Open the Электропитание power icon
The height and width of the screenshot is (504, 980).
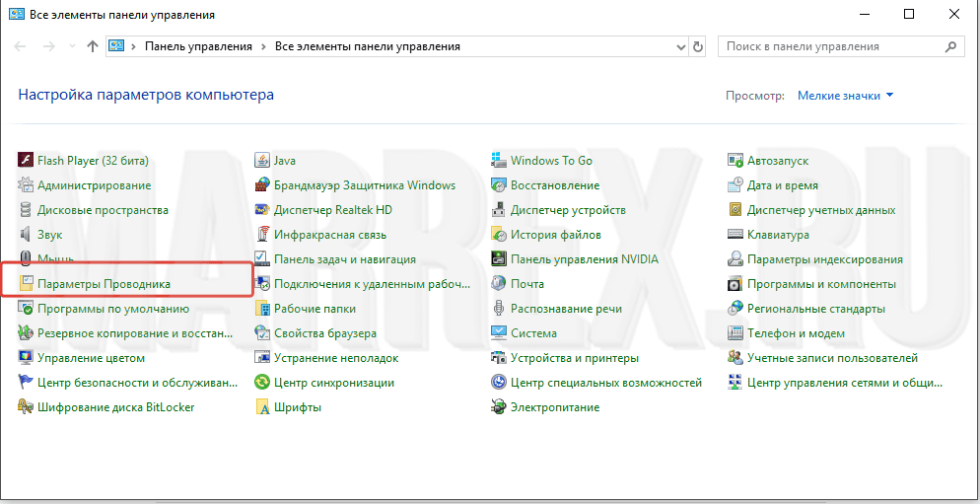point(499,407)
